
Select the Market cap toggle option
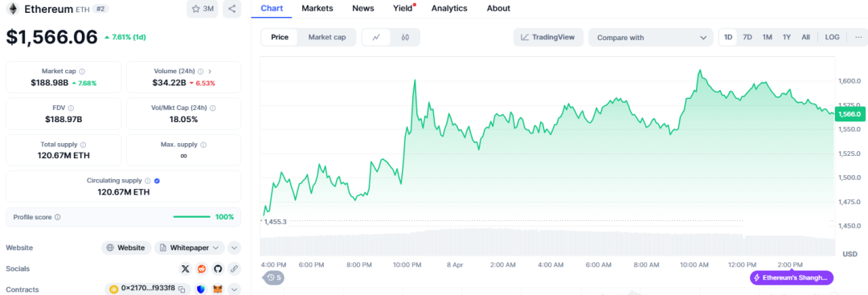coord(327,38)
